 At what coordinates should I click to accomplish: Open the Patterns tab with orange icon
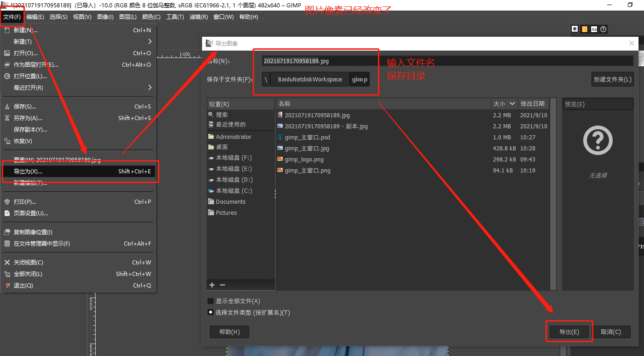[584, 29]
